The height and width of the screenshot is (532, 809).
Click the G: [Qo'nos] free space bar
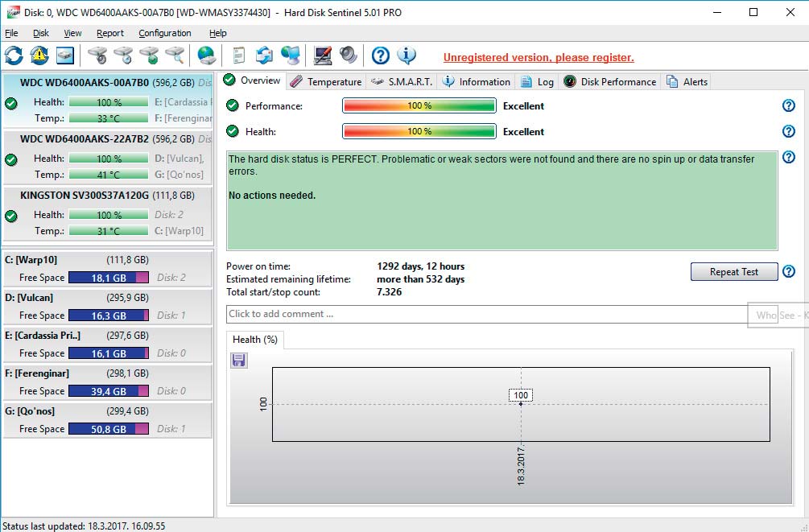coord(109,429)
